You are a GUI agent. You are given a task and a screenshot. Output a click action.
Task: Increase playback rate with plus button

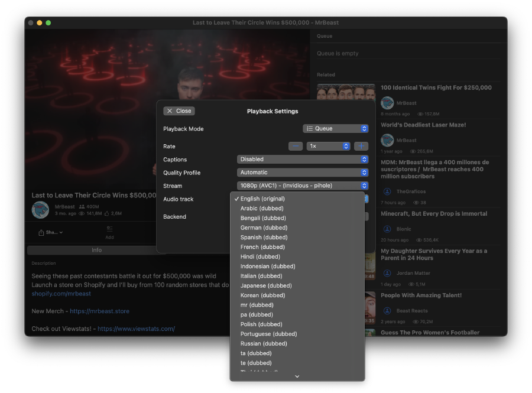click(x=361, y=146)
